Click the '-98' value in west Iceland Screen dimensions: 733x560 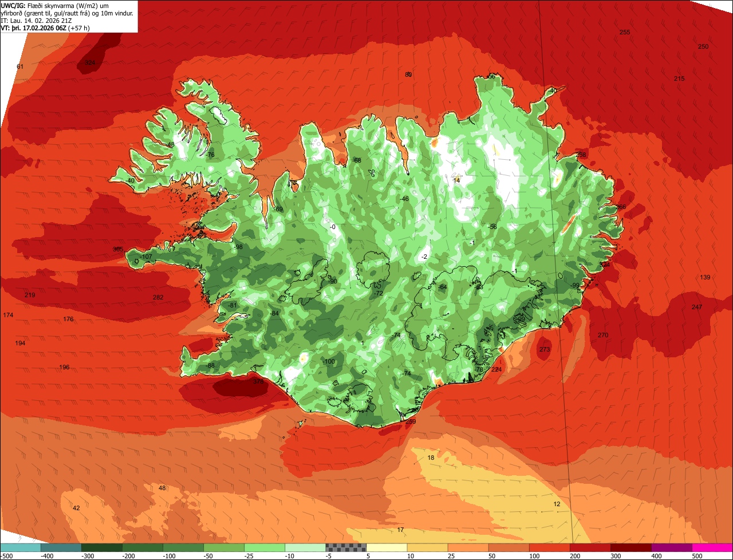coord(238,247)
